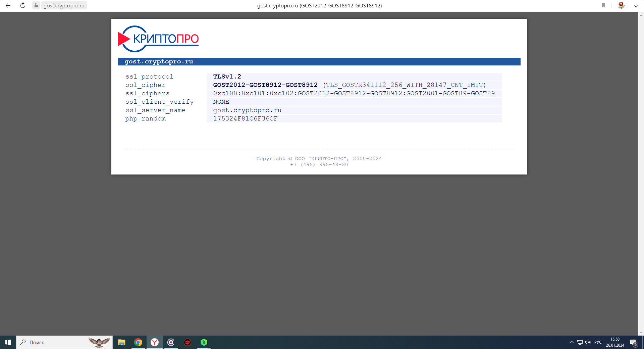Select the TLSv1.2 value
This screenshot has width=644, height=349.
pos(227,77)
